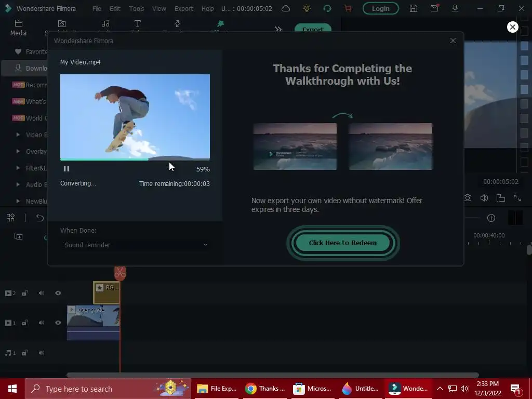
Task: Click the conversion progress bar
Action: coord(135,159)
